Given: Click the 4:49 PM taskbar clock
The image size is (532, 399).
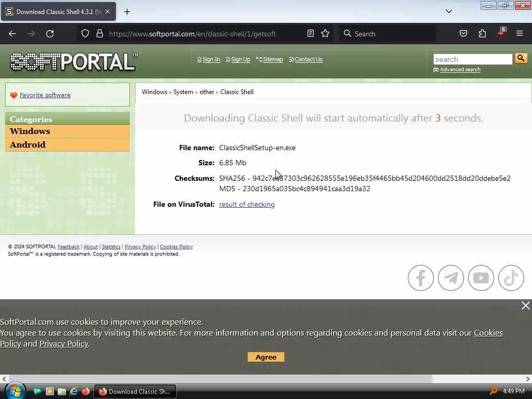Looking at the screenshot, I should [514, 391].
